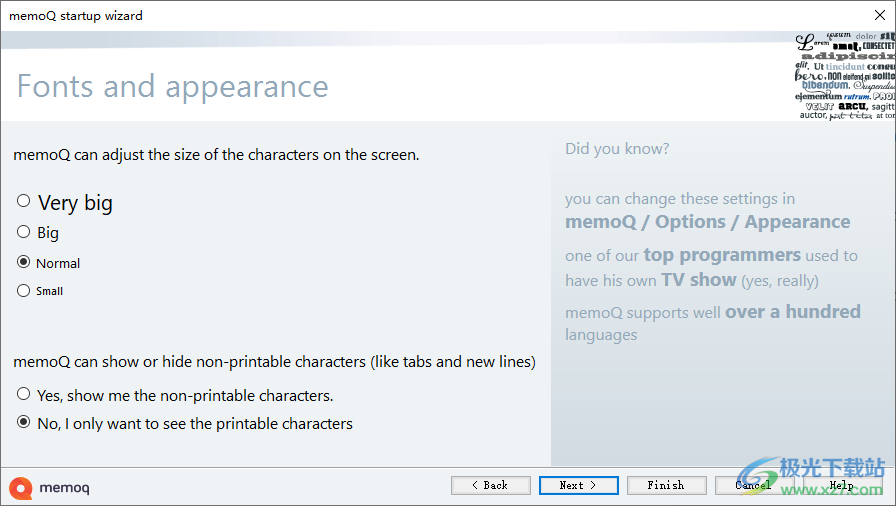This screenshot has width=896, height=506.
Task: Go back with the Back button
Action: pyautogui.click(x=490, y=485)
